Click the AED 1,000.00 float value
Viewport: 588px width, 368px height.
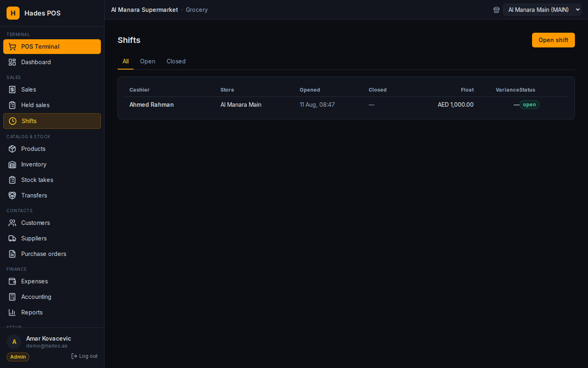(456, 105)
